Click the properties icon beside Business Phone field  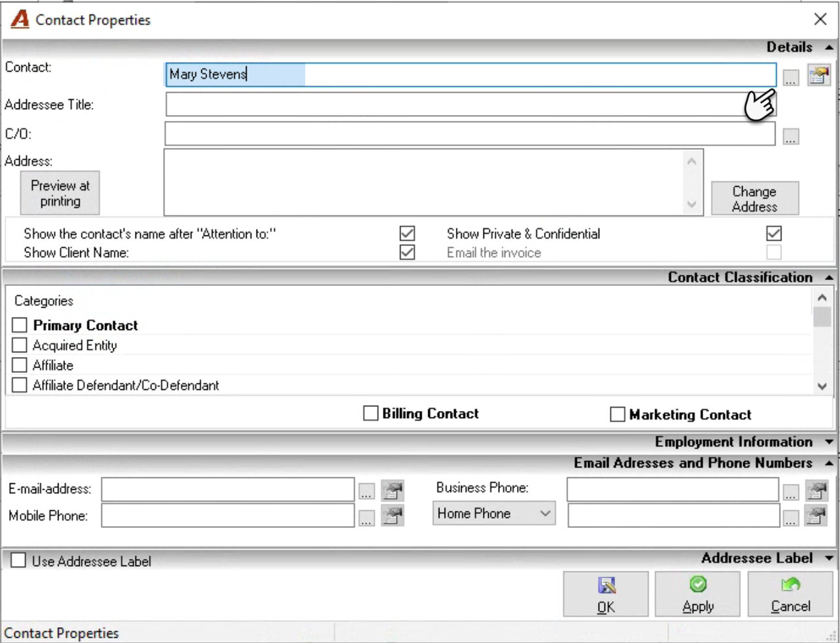point(816,490)
